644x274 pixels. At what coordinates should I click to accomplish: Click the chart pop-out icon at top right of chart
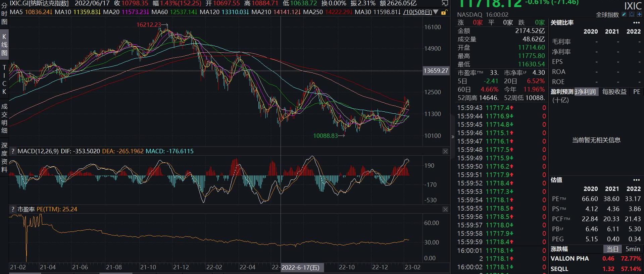(x=445, y=3)
